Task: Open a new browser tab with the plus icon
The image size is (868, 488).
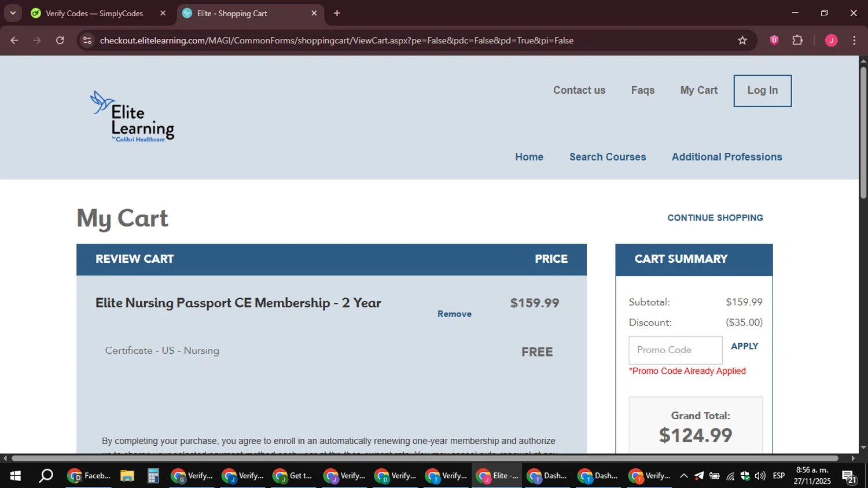Action: pyautogui.click(x=337, y=13)
